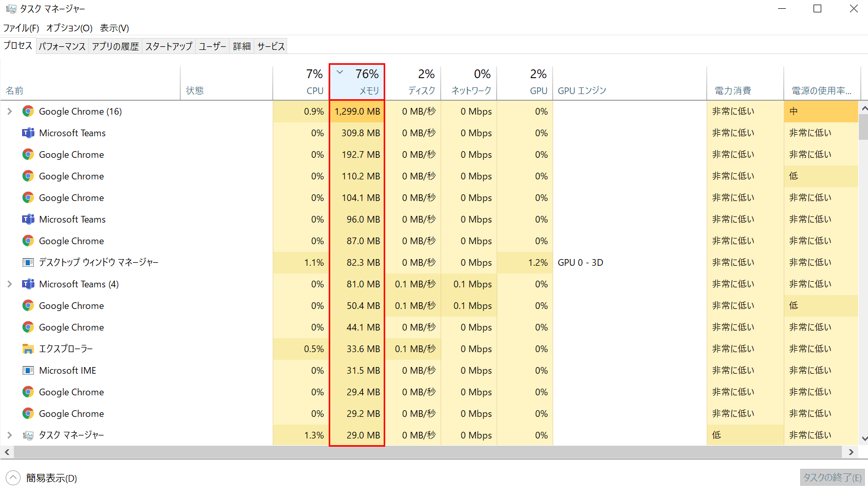868x494 pixels.
Task: Expand the Google Chrome (16) group
Action: pos(9,111)
